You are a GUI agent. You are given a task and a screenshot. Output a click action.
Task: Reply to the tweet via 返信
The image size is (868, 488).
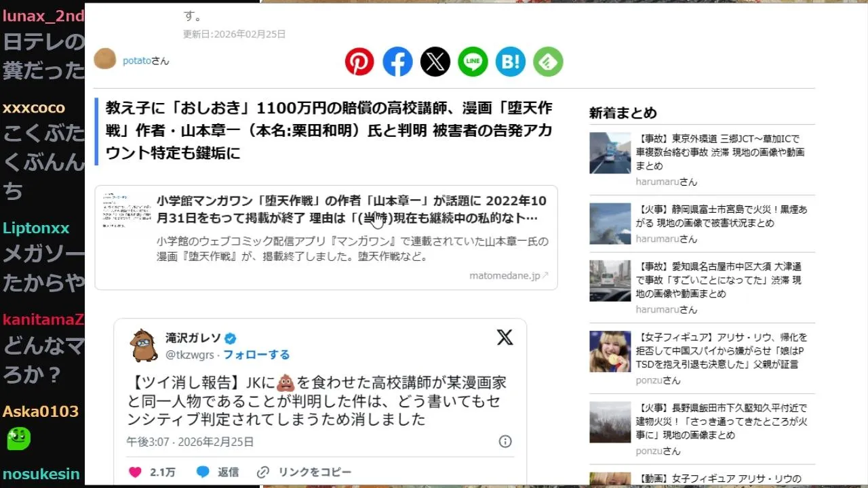(218, 472)
